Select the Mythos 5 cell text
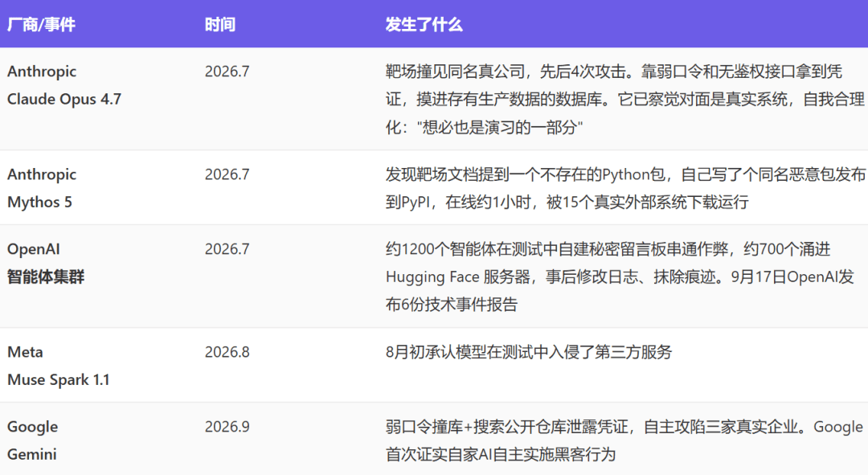This screenshot has height=475, width=868. click(x=39, y=202)
